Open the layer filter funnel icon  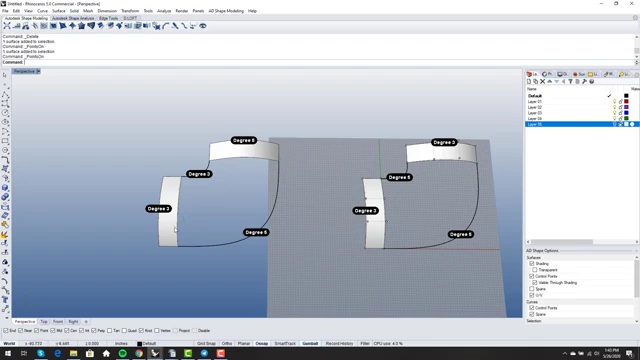tap(570, 82)
